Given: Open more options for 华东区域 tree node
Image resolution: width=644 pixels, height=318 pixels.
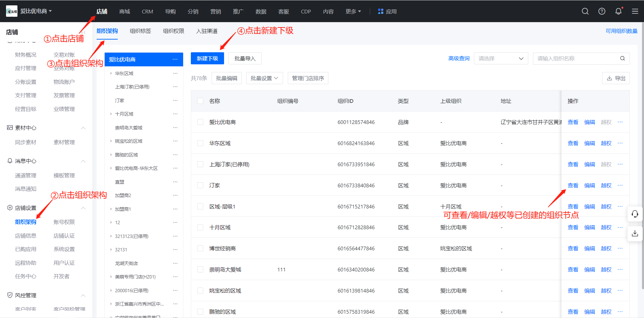Looking at the screenshot, I should point(175,73).
